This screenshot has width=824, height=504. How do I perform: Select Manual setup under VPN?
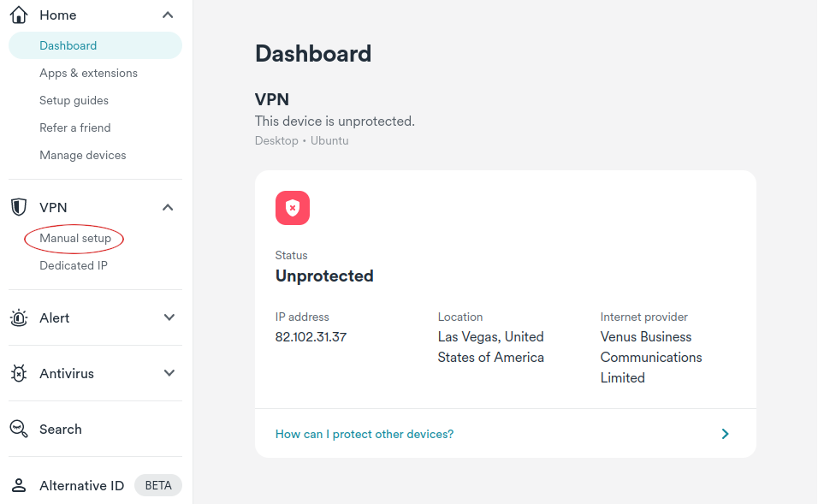click(x=75, y=238)
